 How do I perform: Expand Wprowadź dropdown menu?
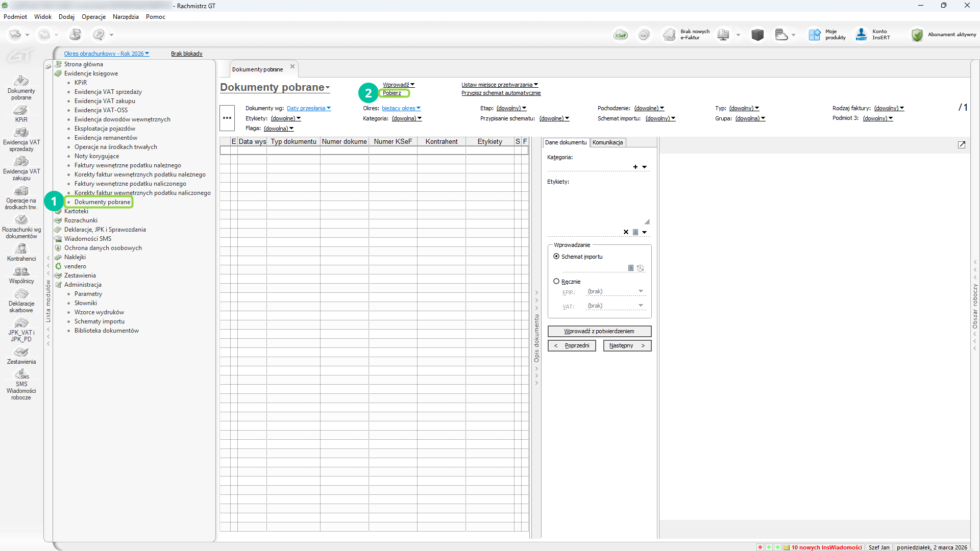(x=399, y=85)
